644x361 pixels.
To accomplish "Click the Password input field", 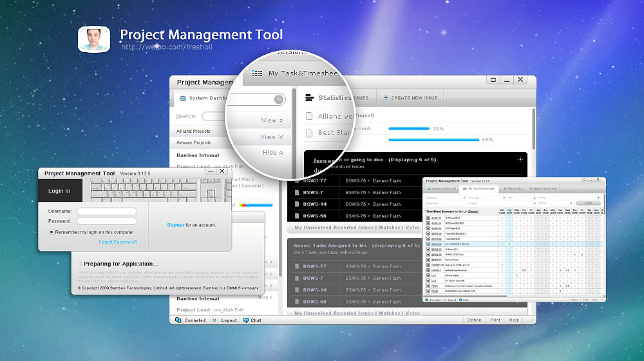I will point(107,221).
